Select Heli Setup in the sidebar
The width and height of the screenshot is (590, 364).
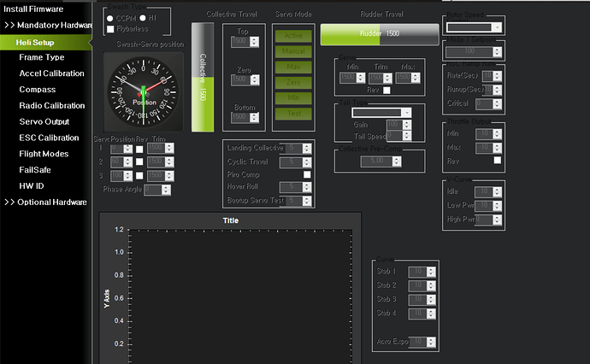(45, 43)
